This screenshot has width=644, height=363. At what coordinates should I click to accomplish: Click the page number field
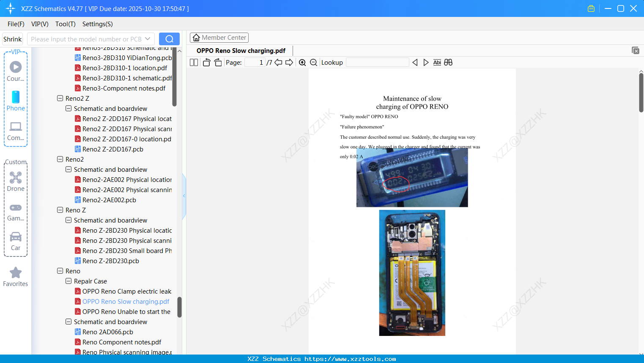(x=255, y=63)
